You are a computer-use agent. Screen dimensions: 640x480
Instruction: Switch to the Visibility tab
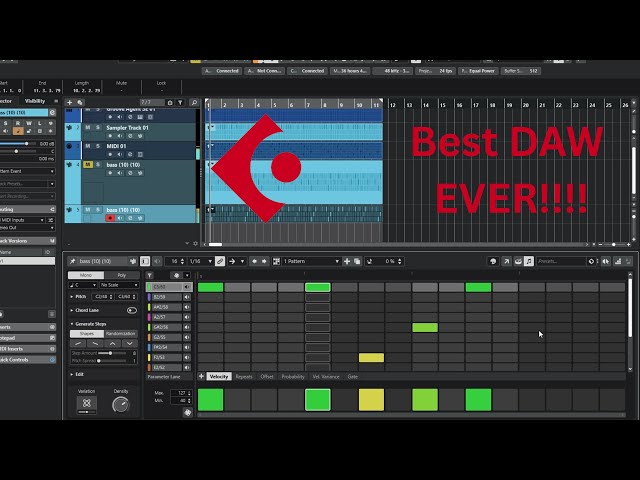tap(35, 101)
